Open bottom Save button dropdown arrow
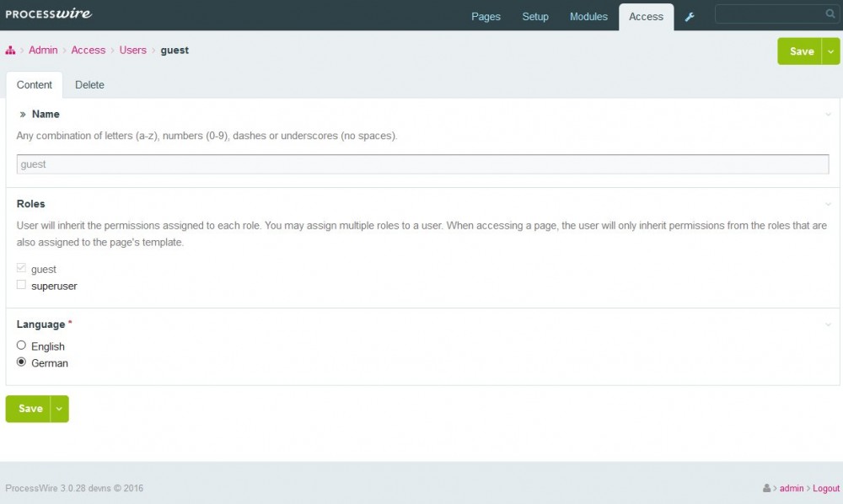This screenshot has height=504, width=843. click(59, 409)
